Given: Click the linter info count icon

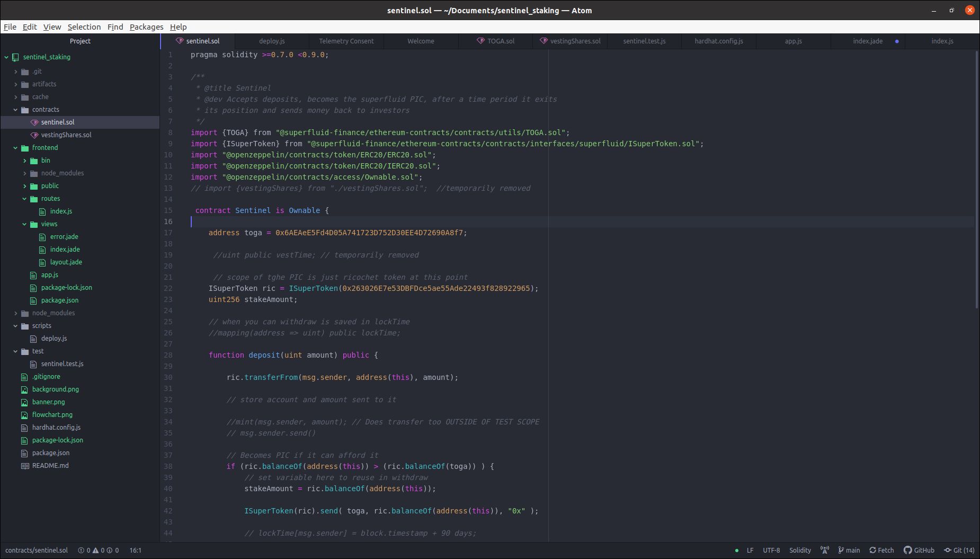Looking at the screenshot, I should (110, 551).
